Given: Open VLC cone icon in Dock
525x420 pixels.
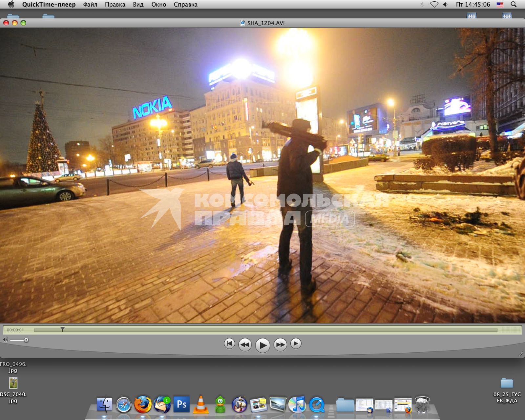Looking at the screenshot, I should (x=201, y=405).
